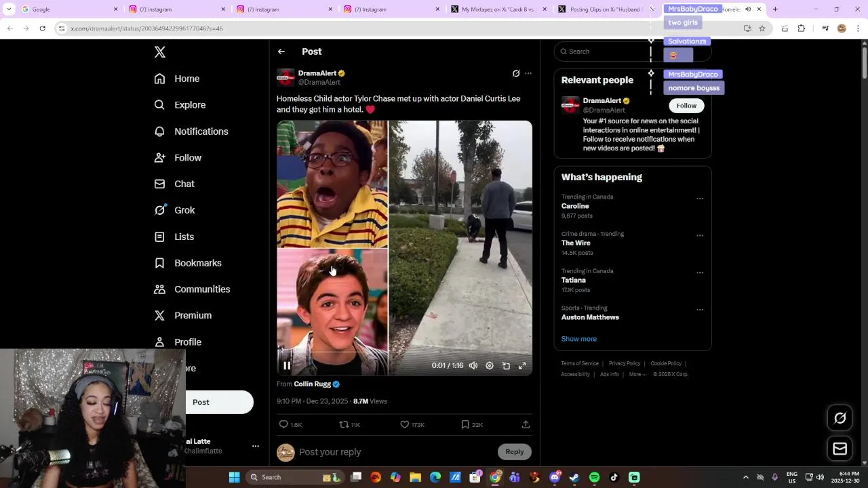
Task: Click the gray Reply button
Action: [x=515, y=452]
